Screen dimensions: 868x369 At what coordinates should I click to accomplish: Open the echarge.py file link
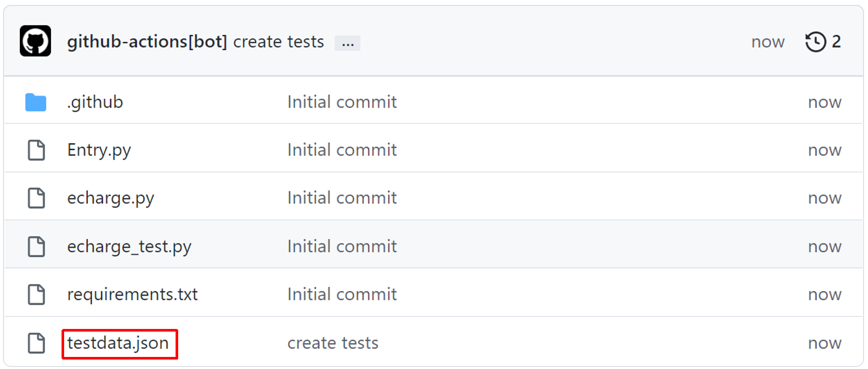[111, 198]
